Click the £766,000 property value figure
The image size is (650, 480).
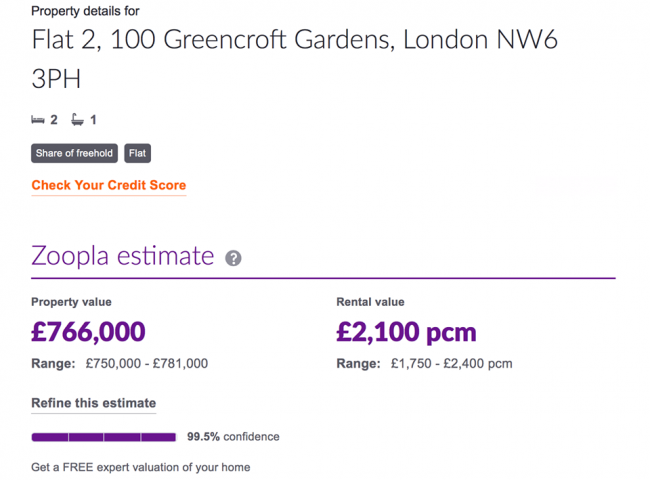coord(88,332)
